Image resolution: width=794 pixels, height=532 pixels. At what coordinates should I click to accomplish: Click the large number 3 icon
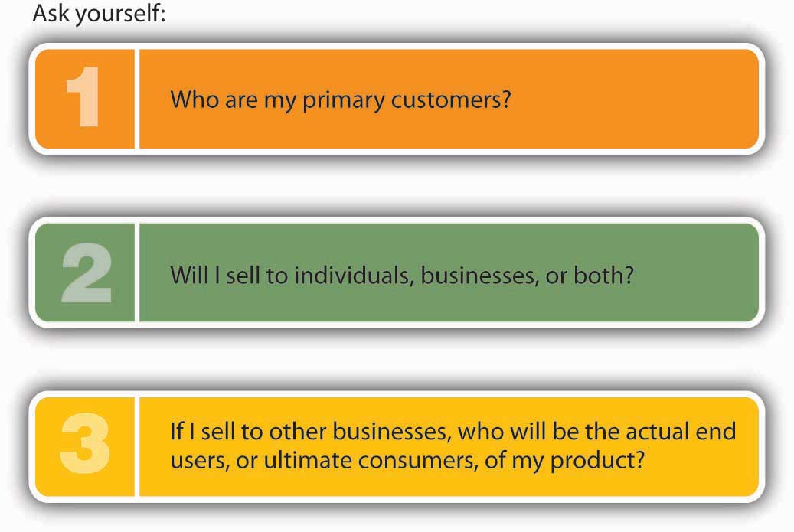[x=85, y=443]
